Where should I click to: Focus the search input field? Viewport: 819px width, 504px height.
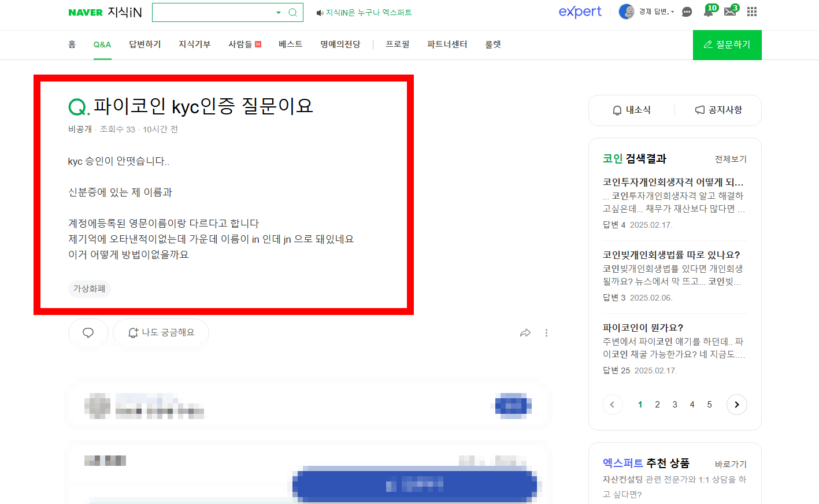coord(213,12)
